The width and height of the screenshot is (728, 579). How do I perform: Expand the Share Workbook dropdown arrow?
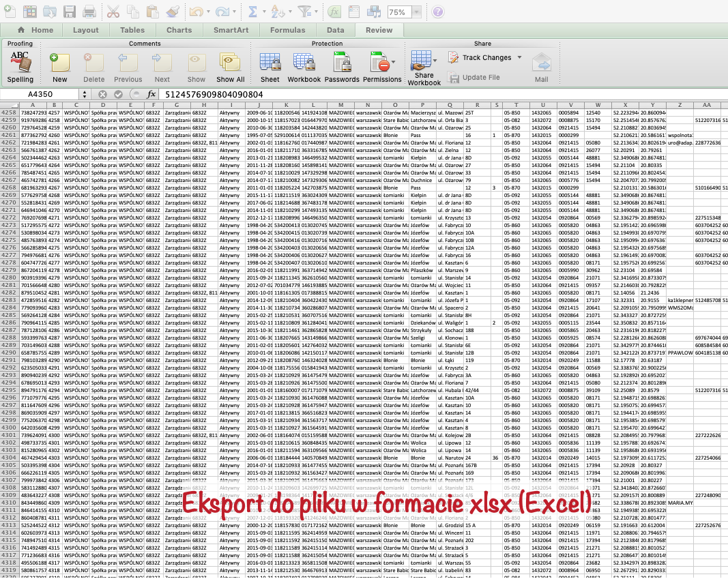(435, 61)
